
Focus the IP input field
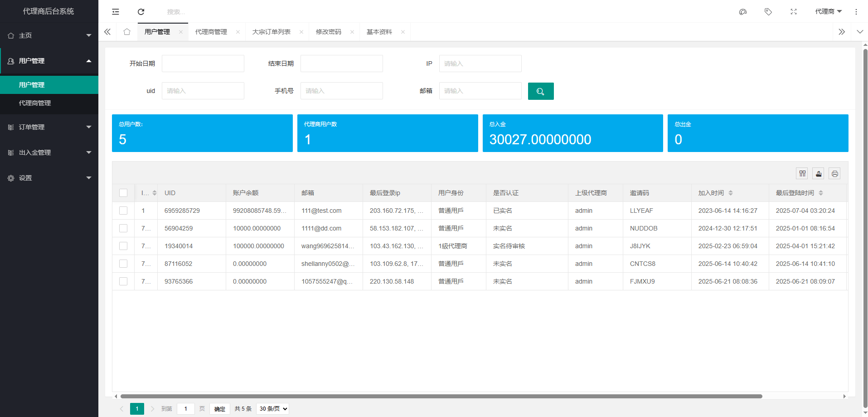480,64
